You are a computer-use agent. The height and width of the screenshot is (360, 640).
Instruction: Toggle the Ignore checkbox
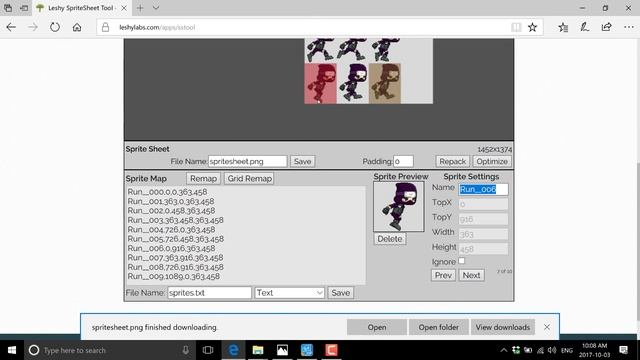pos(462,261)
